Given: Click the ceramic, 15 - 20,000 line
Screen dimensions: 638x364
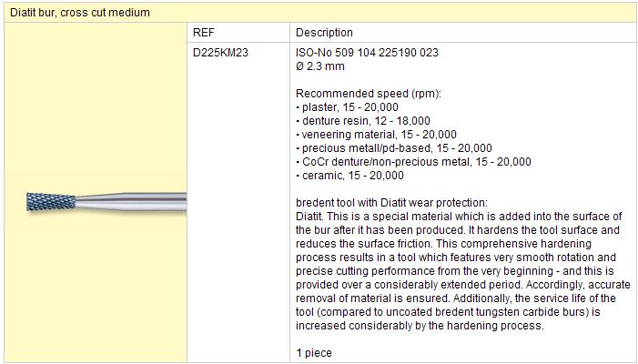Looking at the screenshot, I should tap(349, 176).
